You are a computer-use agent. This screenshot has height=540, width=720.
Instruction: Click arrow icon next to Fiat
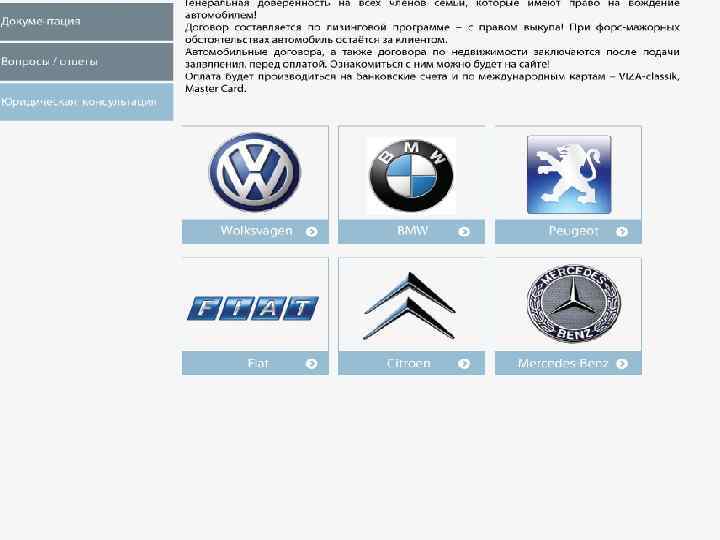click(312, 364)
